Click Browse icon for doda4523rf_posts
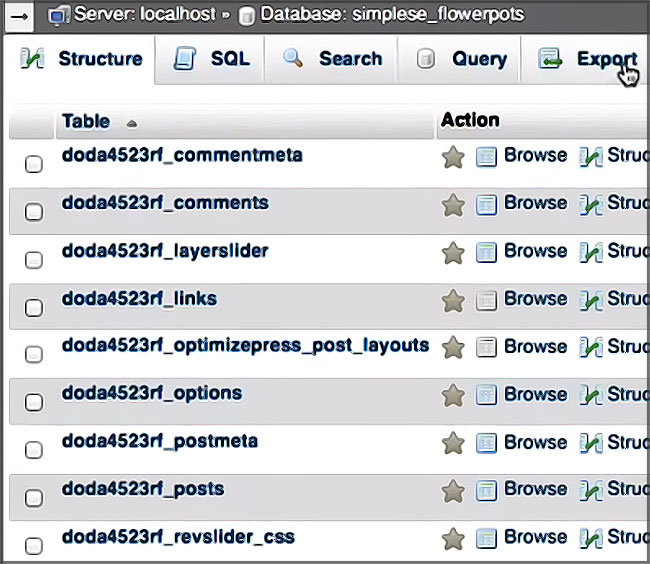650x564 pixels. 486,491
